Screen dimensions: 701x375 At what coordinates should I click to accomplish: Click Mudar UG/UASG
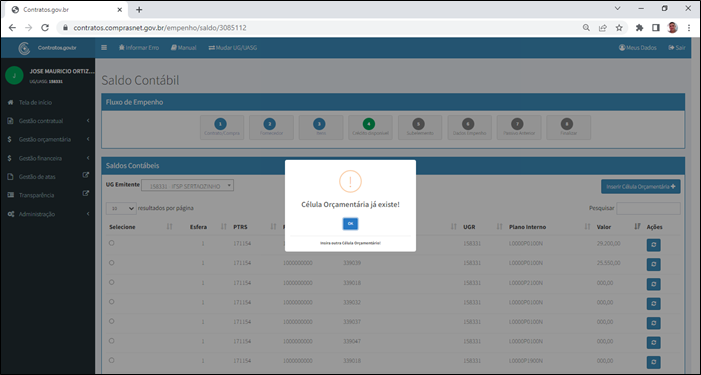pyautogui.click(x=232, y=47)
